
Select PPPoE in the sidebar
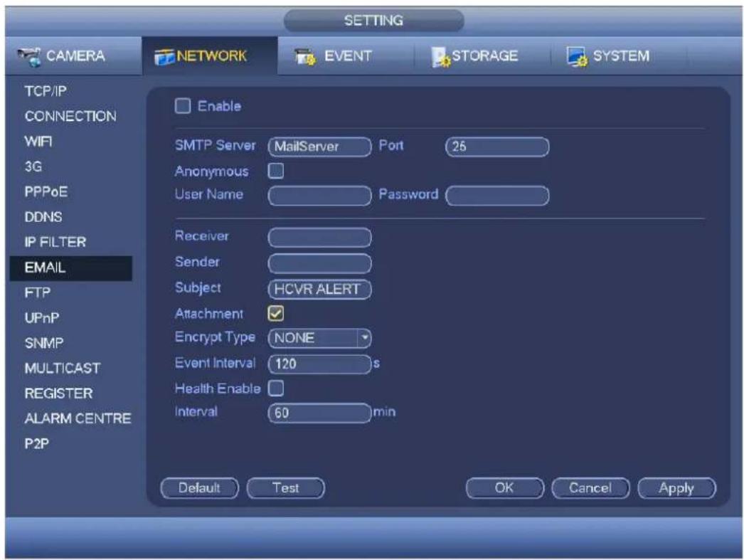(46, 191)
